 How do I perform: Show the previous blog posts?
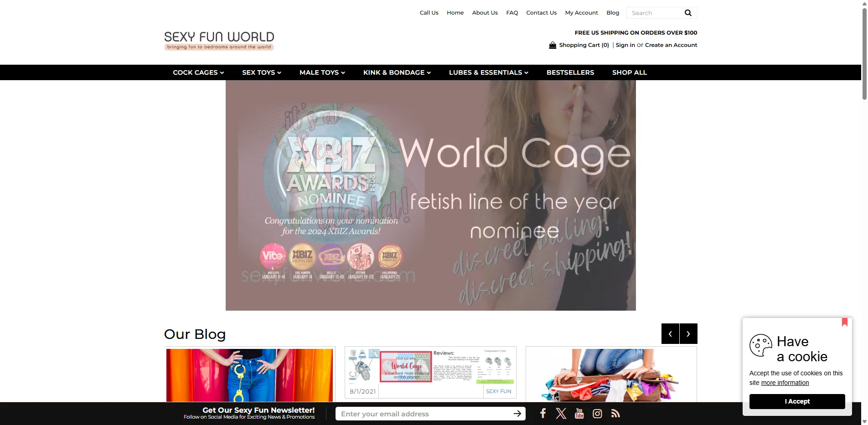pos(670,334)
